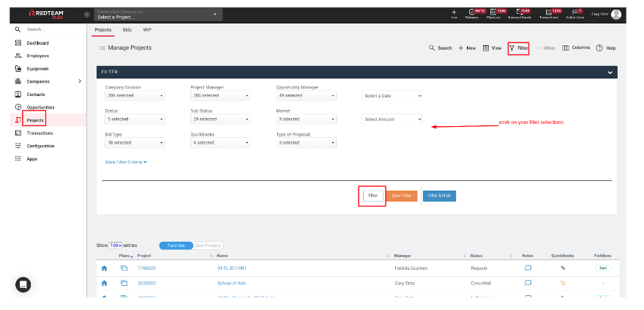Toggle the Favorites project view

click(x=176, y=246)
